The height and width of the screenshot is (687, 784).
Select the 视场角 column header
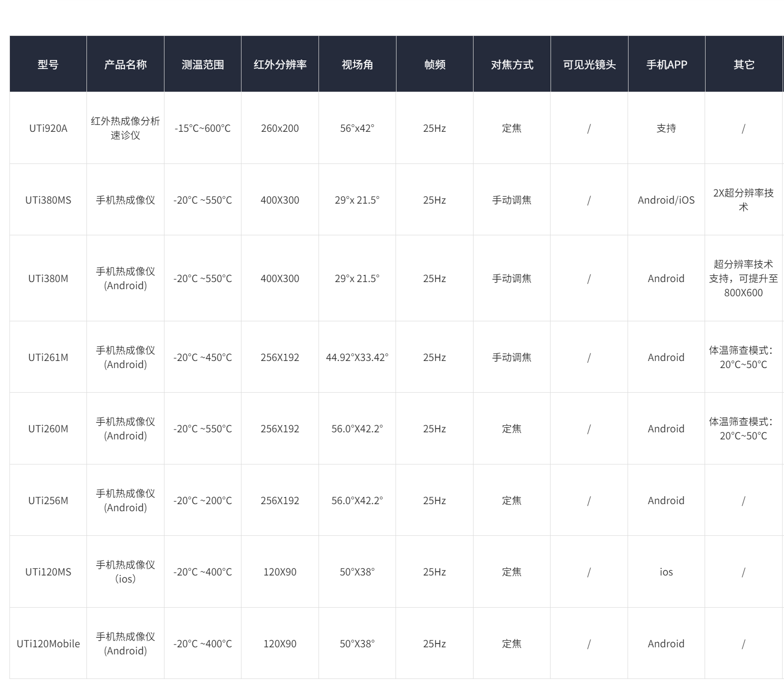tap(357, 65)
